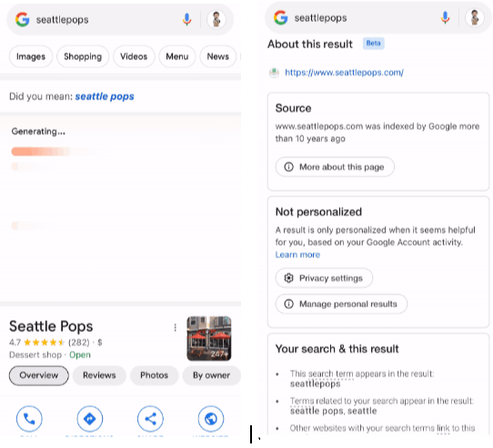
Task: Select the Images filter chip
Action: coord(31,56)
